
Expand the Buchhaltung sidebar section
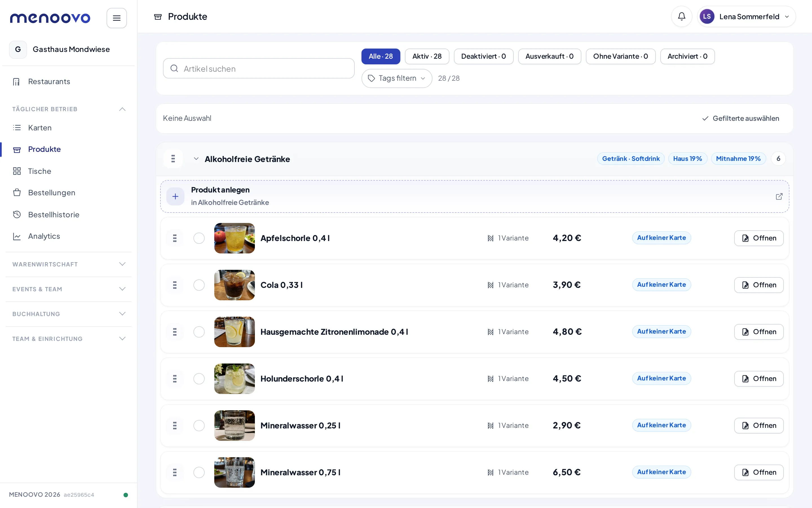click(122, 314)
